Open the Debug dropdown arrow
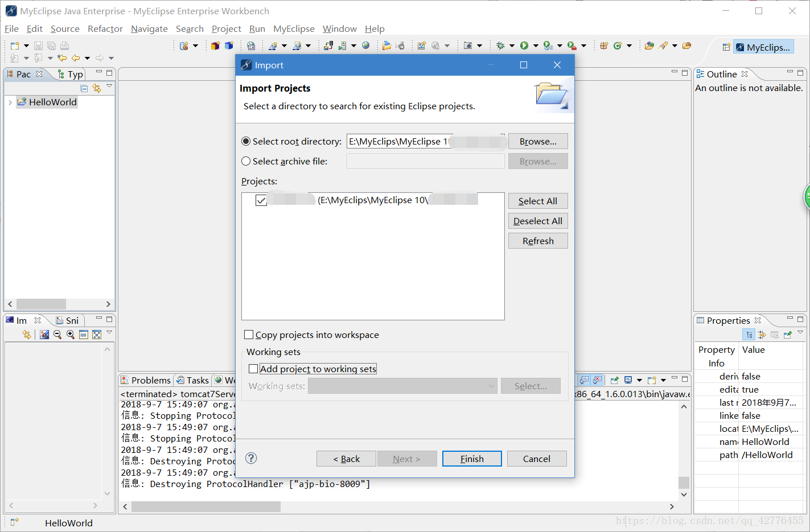The image size is (810, 532). (x=512, y=46)
